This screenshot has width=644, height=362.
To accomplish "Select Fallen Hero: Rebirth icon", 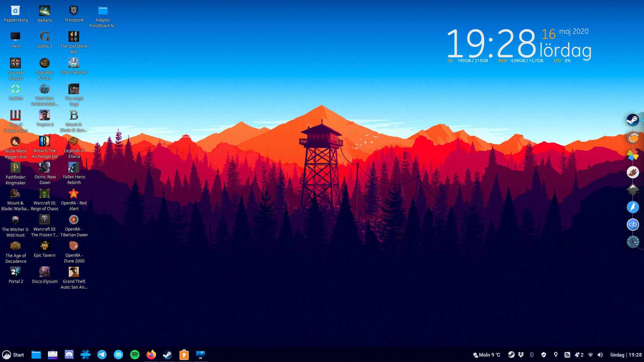I will (x=74, y=174).
